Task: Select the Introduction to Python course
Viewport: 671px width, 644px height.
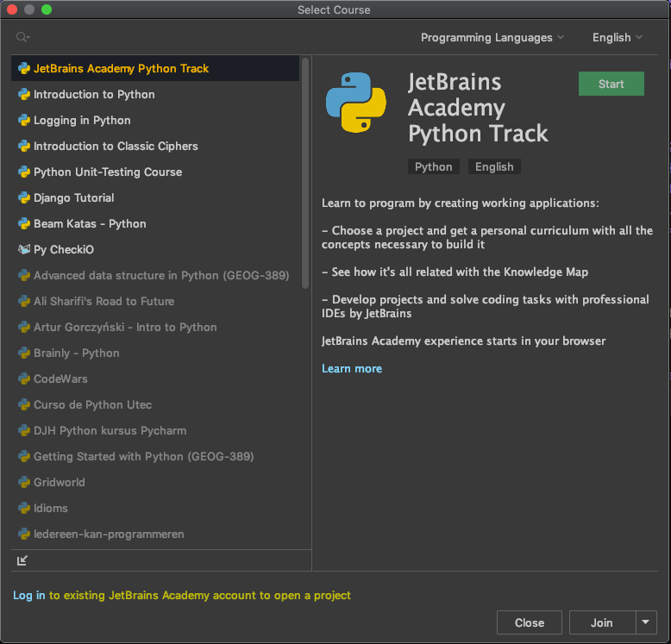Action: pyautogui.click(x=155, y=94)
